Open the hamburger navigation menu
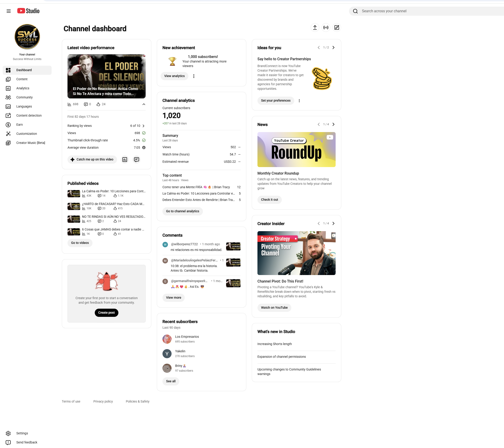This screenshot has height=448, width=504. point(9,11)
